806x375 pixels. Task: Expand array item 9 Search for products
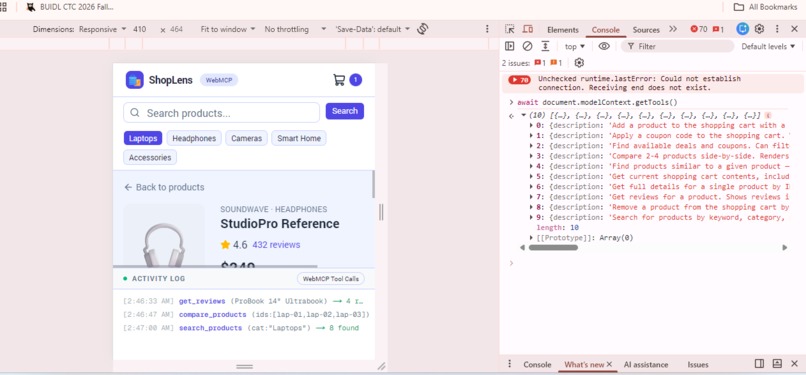click(x=532, y=217)
